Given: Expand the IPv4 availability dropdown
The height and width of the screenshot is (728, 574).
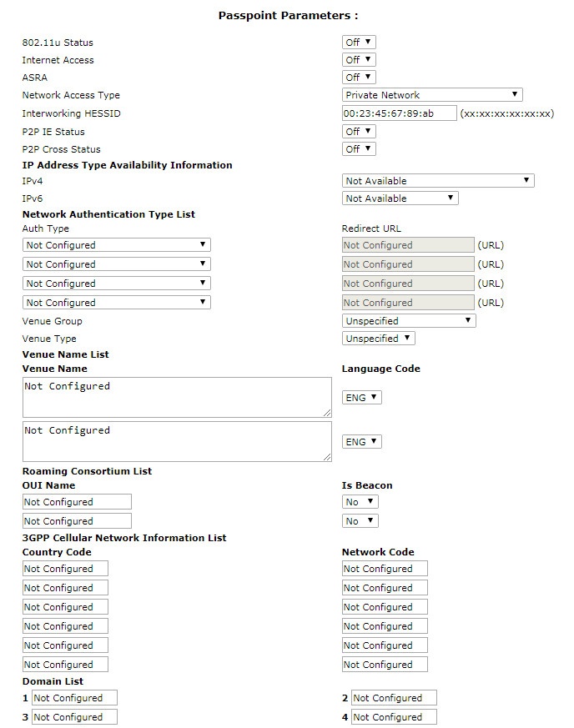Looking at the screenshot, I should coord(438,181).
